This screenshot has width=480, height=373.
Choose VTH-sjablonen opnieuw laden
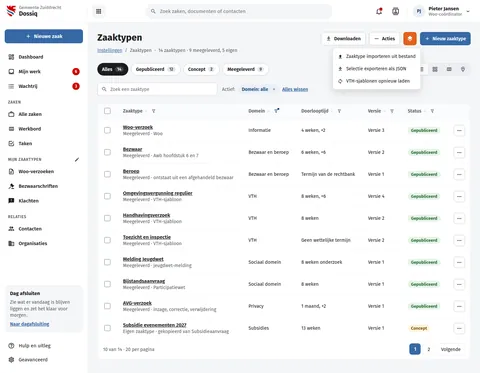pos(377,81)
